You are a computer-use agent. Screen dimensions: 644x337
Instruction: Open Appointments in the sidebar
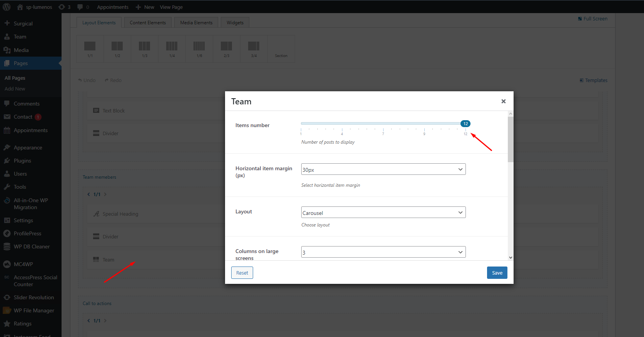31,130
